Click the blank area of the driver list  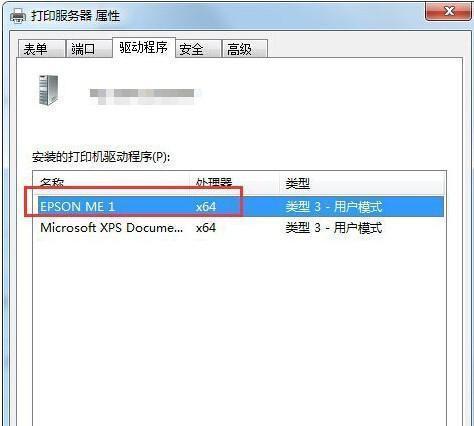pyautogui.click(x=239, y=330)
